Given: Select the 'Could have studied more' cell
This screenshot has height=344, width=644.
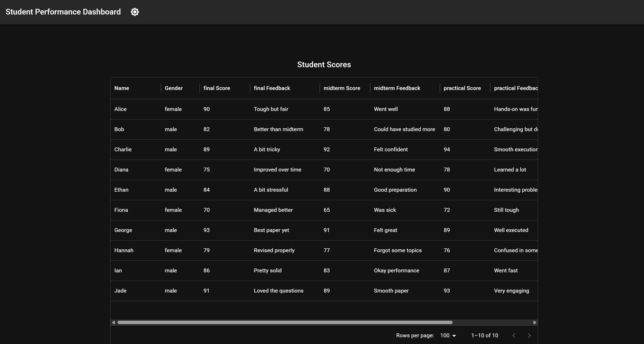Looking at the screenshot, I should [x=404, y=129].
